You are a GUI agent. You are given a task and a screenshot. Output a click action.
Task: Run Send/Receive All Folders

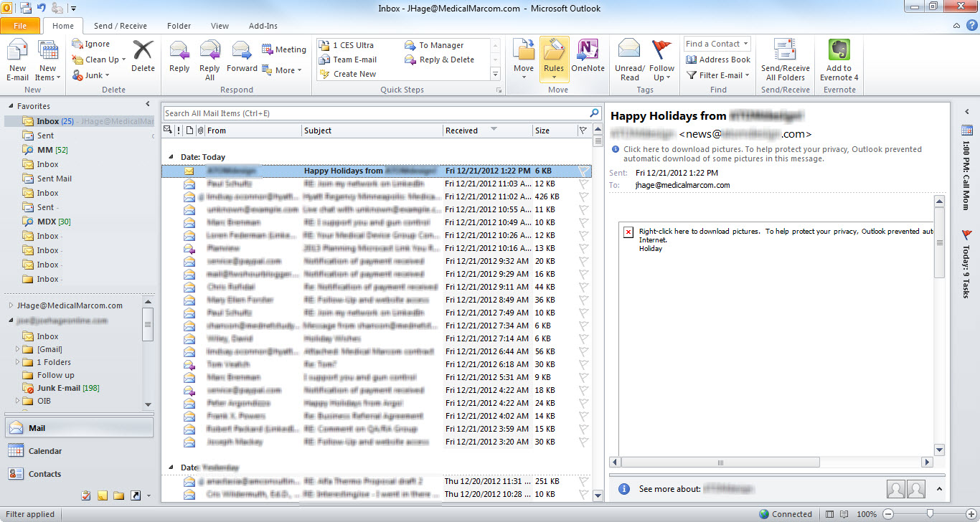pos(786,60)
